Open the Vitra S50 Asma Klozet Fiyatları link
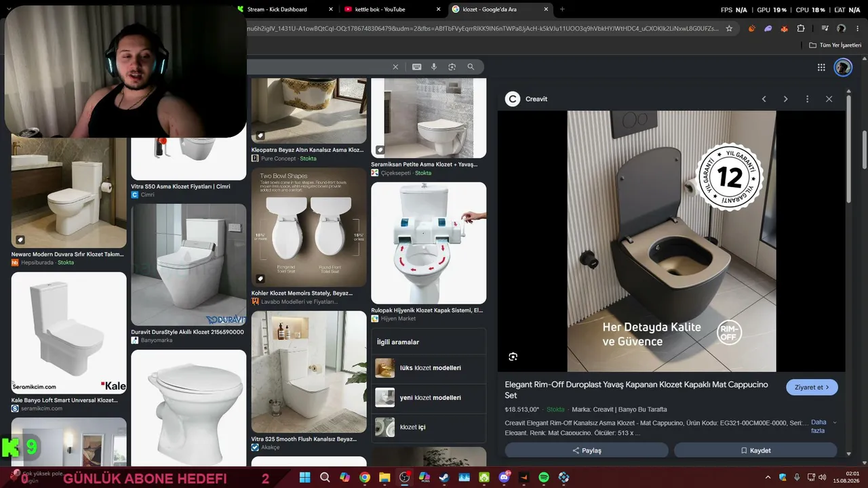 tap(180, 186)
